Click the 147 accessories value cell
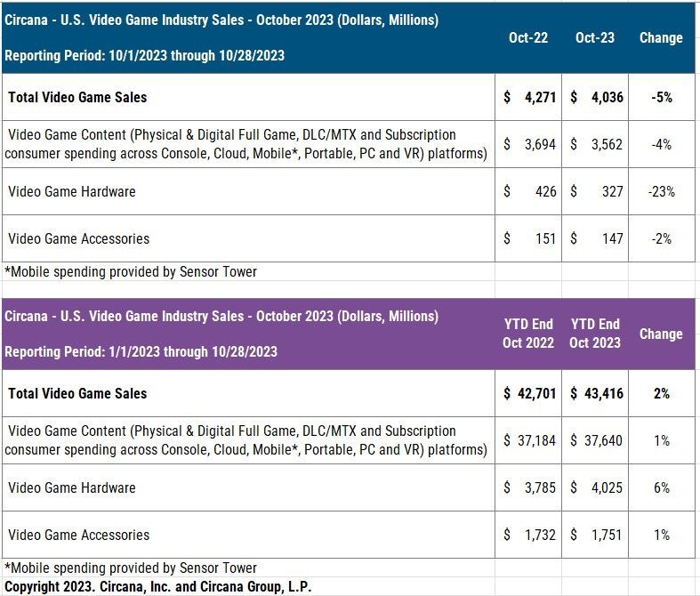The width and height of the screenshot is (700, 596). pyautogui.click(x=596, y=238)
